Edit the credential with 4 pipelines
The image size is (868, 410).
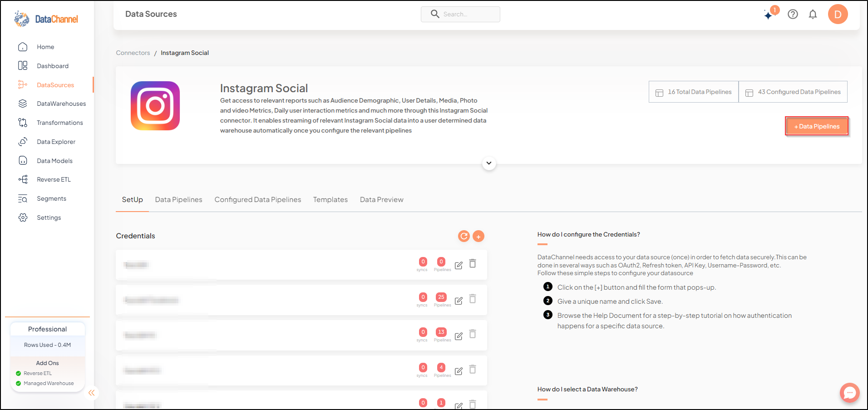pos(459,371)
